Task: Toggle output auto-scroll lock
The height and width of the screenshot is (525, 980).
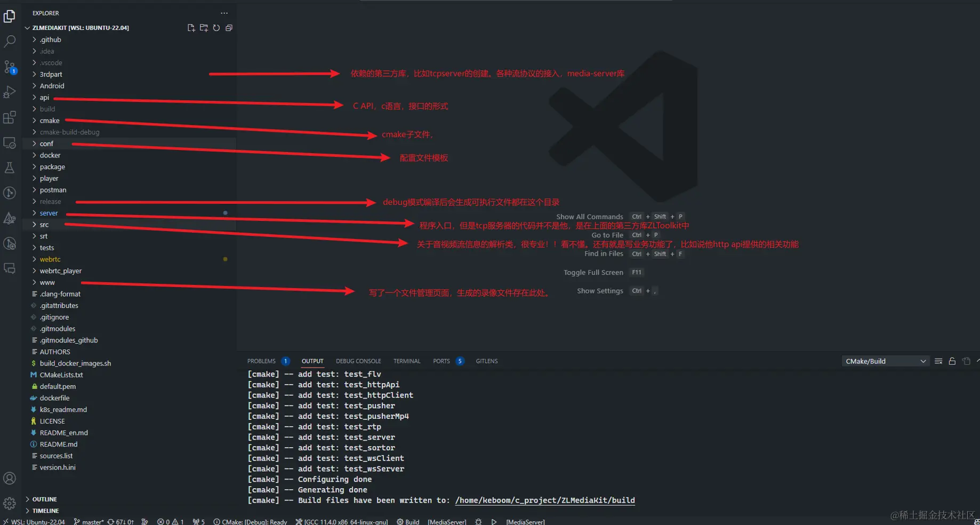Action: pos(952,361)
